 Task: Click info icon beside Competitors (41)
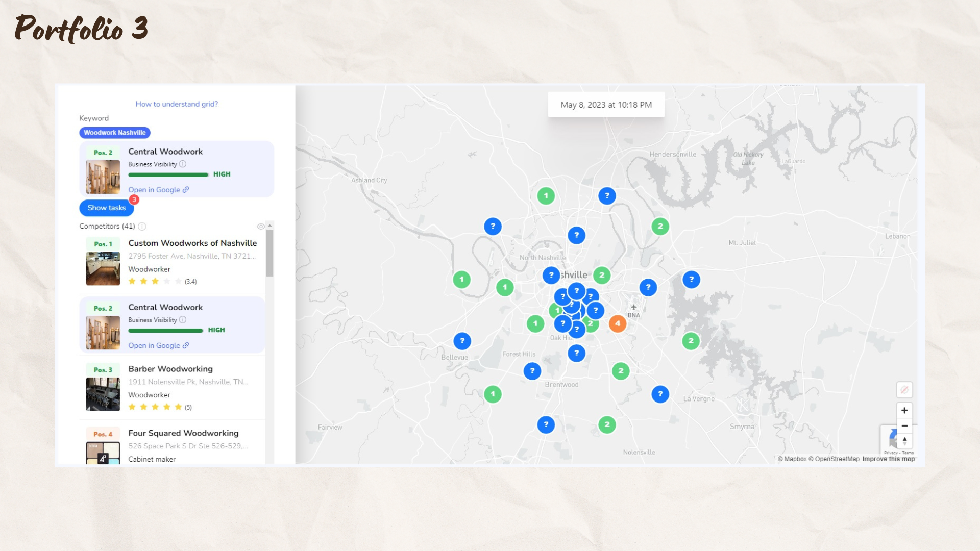tap(142, 227)
